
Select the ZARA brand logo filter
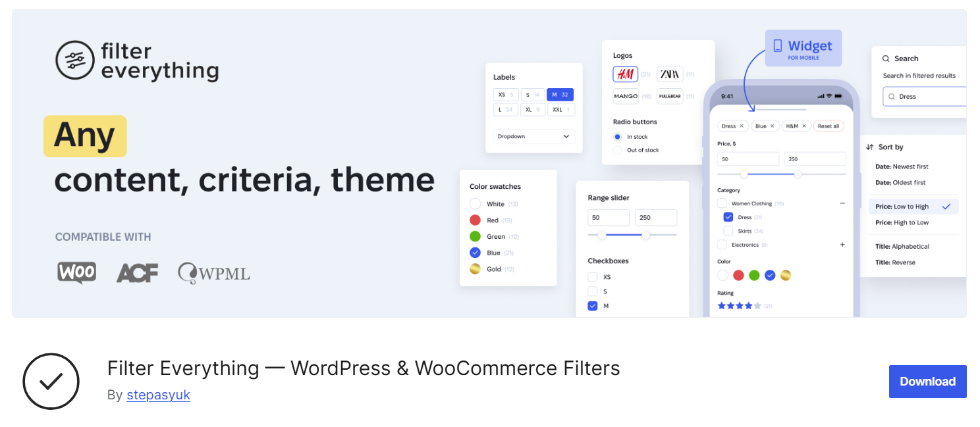(670, 74)
